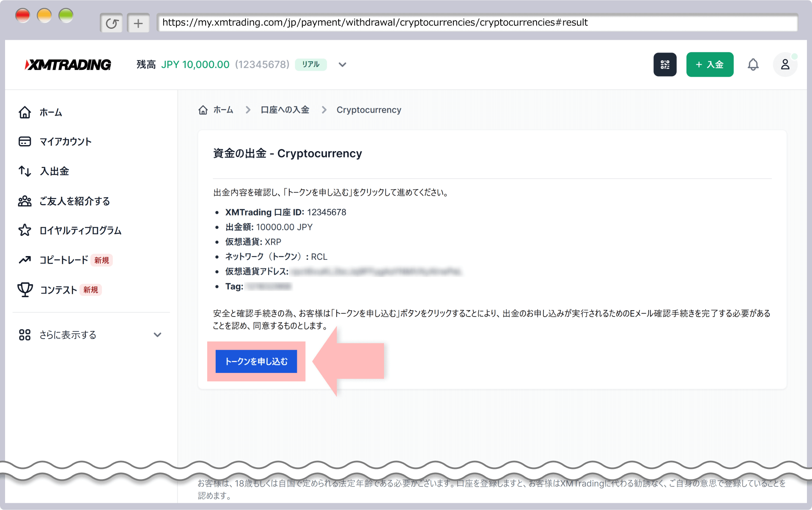Screen dimensions: 812x510
Task: Open ご友人を紹介する sidebar item
Action: 74,201
